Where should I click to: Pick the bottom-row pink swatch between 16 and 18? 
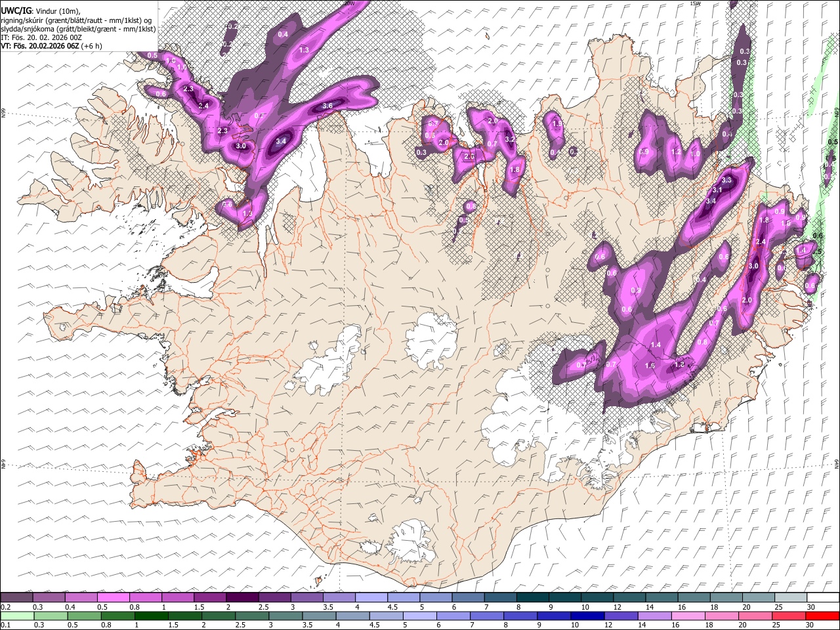(687, 616)
